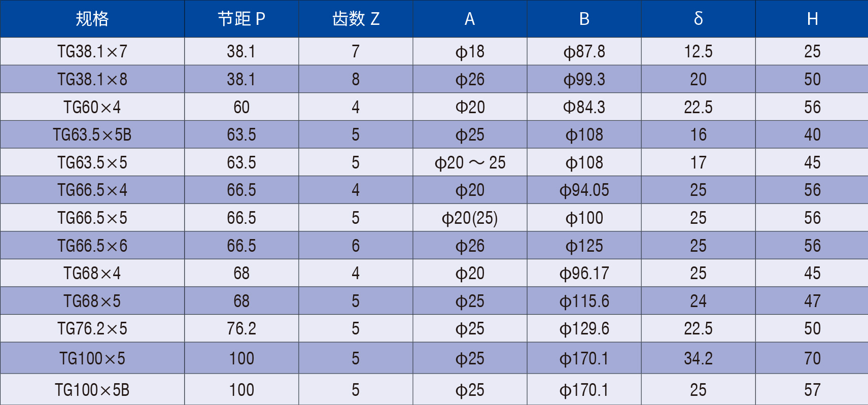Select the TG76.2×5 row label
The height and width of the screenshot is (405, 868).
click(x=92, y=329)
